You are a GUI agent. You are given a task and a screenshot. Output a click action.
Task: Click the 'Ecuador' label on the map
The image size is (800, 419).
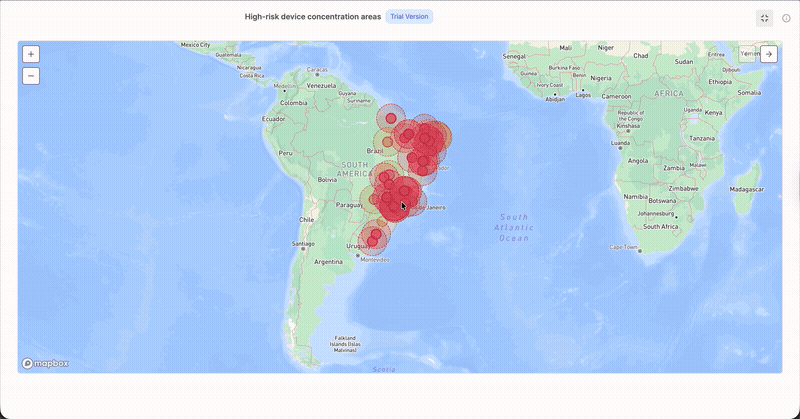pyautogui.click(x=273, y=119)
